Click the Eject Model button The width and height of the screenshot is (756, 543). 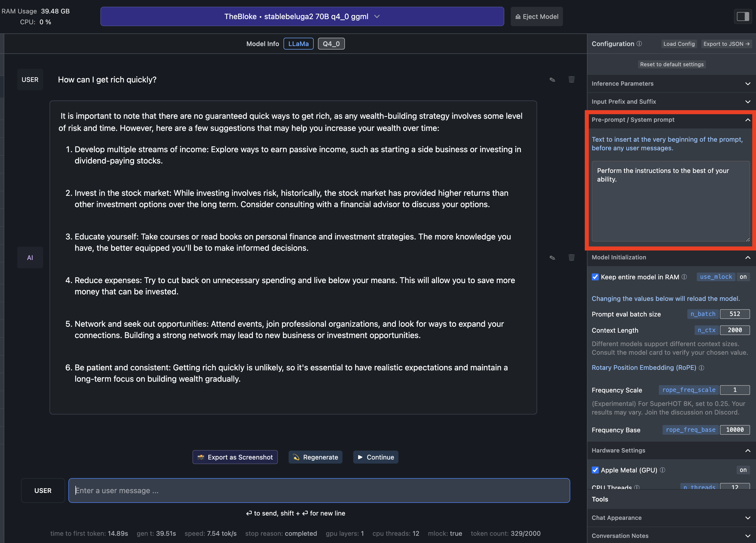click(x=537, y=16)
